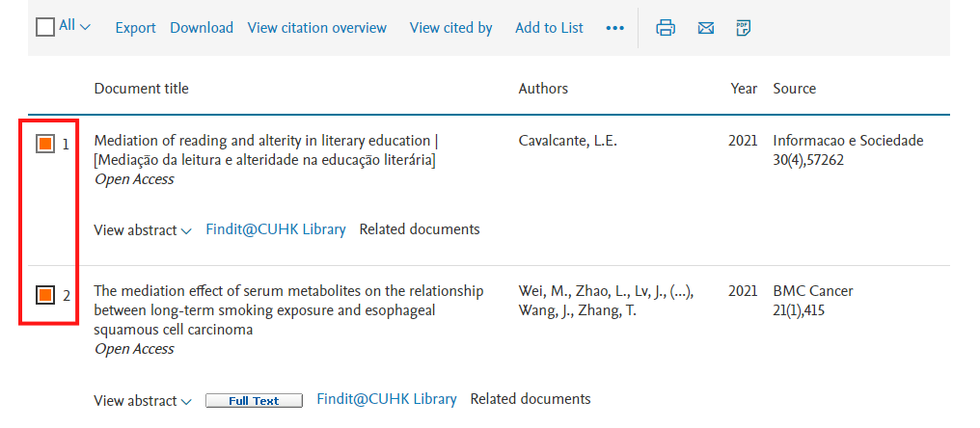The width and height of the screenshot is (980, 428).
Task: Click the save to PDF icon
Action: [743, 28]
